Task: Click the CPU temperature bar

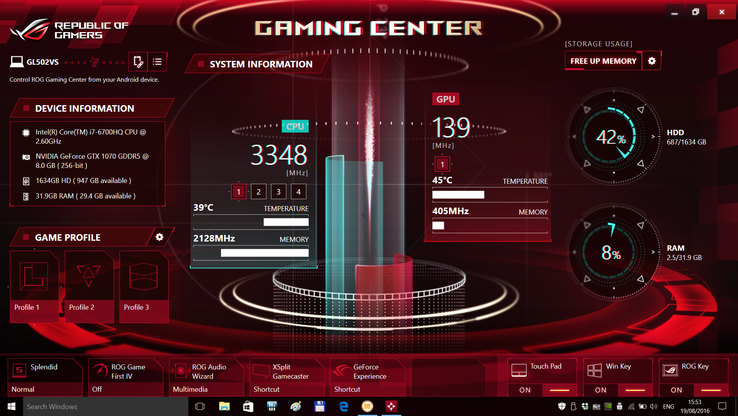Action: pyautogui.click(x=251, y=222)
